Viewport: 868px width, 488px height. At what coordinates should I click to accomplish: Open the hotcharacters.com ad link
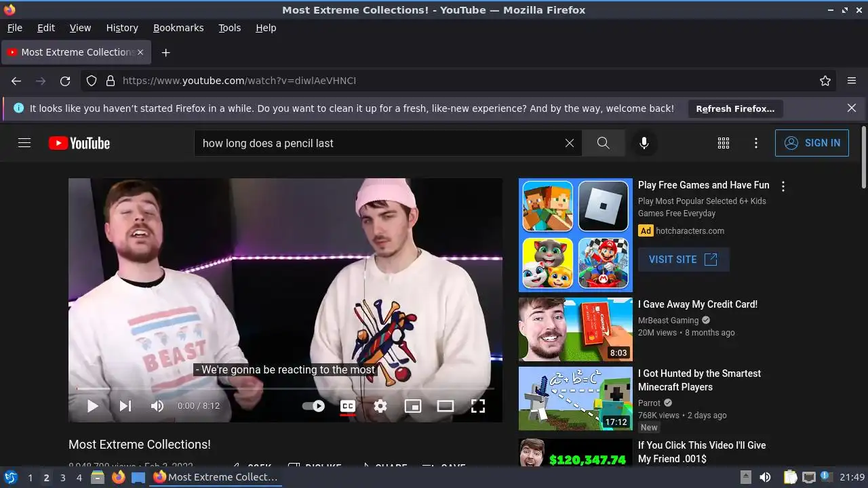(690, 230)
